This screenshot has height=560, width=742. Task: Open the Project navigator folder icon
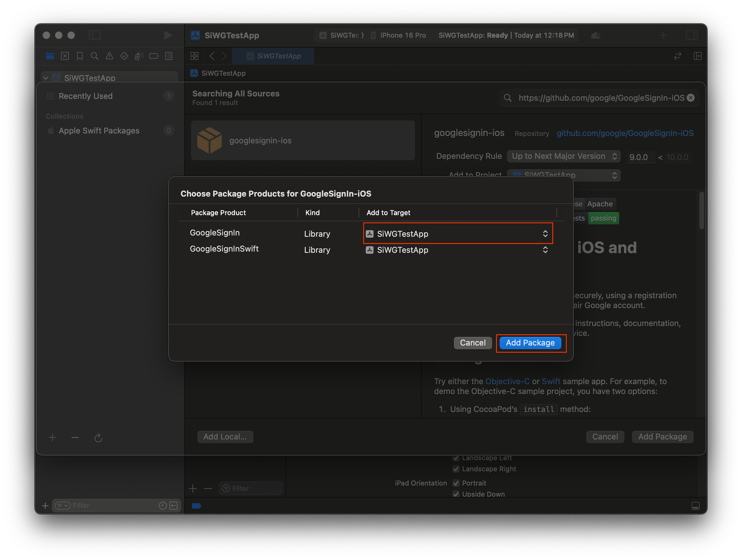[x=50, y=56]
